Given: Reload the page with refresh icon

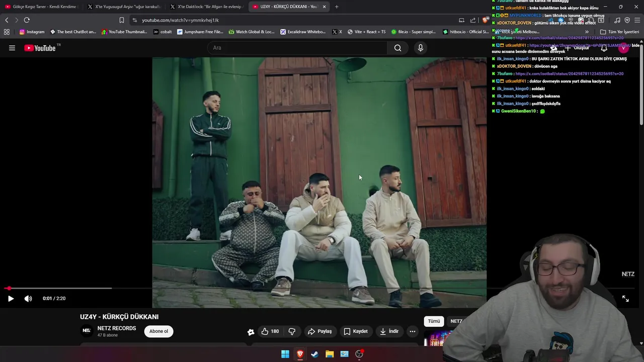Looking at the screenshot, I should [27, 20].
